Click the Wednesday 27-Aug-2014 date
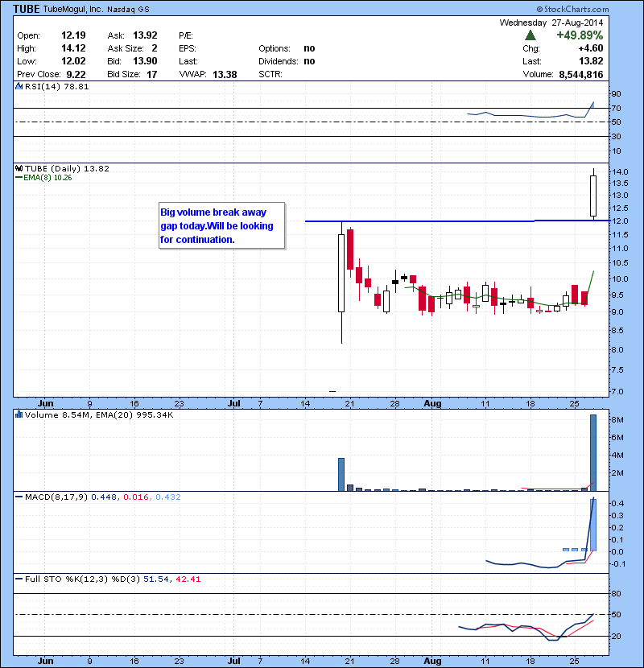Image resolution: width=644 pixels, height=668 pixels. (x=551, y=23)
